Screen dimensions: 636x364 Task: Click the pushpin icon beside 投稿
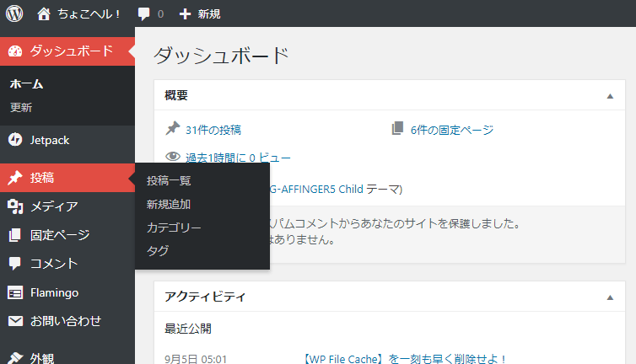coord(15,178)
